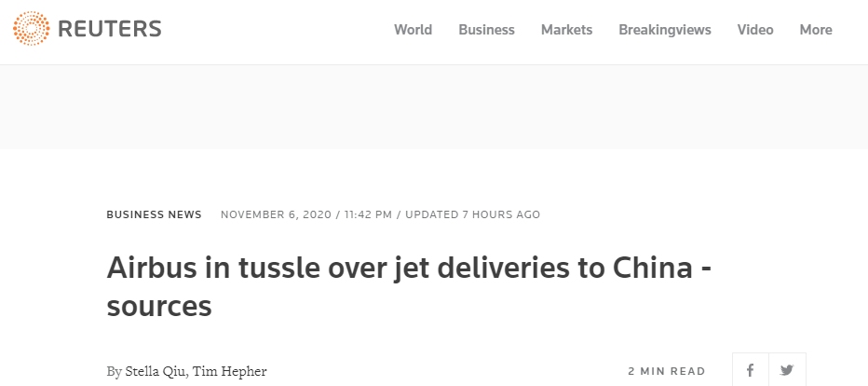The width and height of the screenshot is (868, 386).
Task: Click the 2 MIN READ label
Action: coord(666,371)
